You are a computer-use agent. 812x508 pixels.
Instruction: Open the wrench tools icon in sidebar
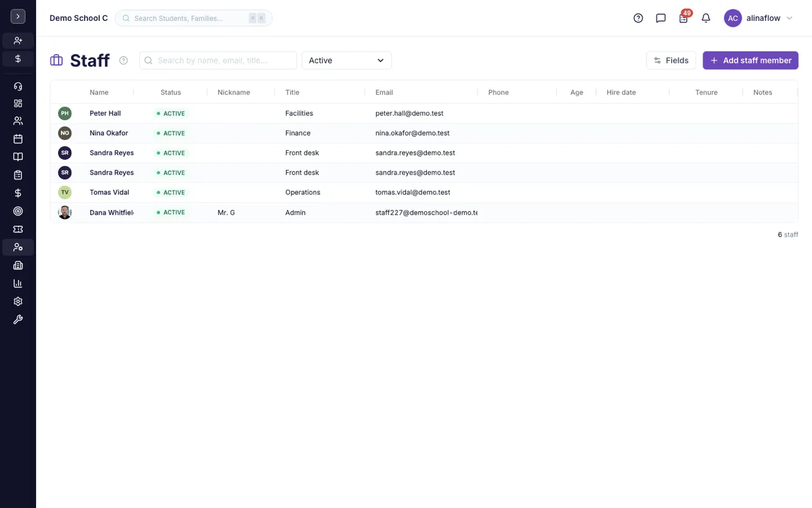click(18, 319)
